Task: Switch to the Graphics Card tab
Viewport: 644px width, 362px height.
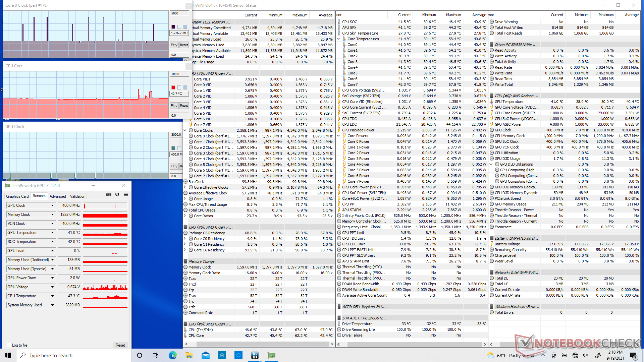Action: 17,196
